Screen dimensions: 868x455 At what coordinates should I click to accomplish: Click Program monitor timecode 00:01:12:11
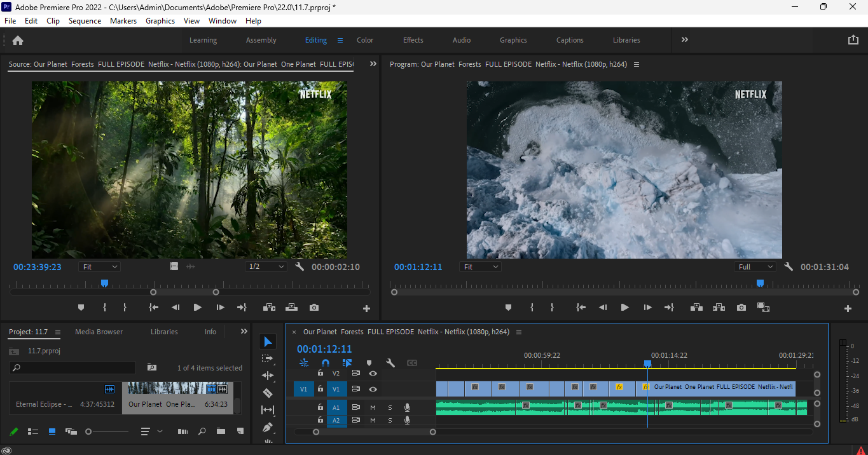coord(418,267)
